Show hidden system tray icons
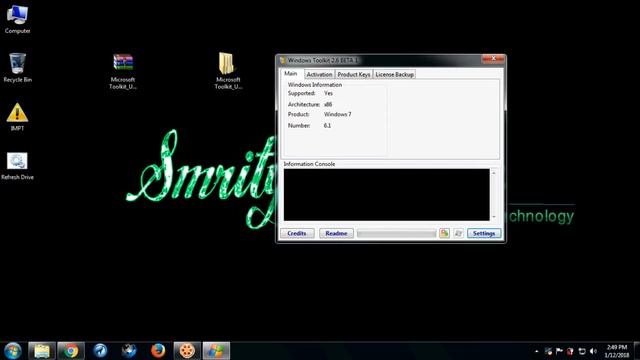Image resolution: width=640 pixels, height=360 pixels. [x=537, y=351]
